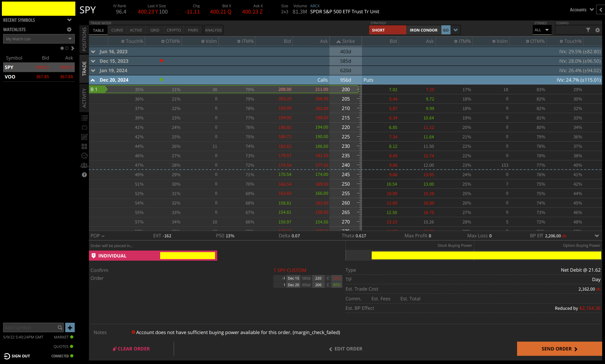The image size is (605, 364).
Task: Click GO strategy button
Action: point(446,30)
